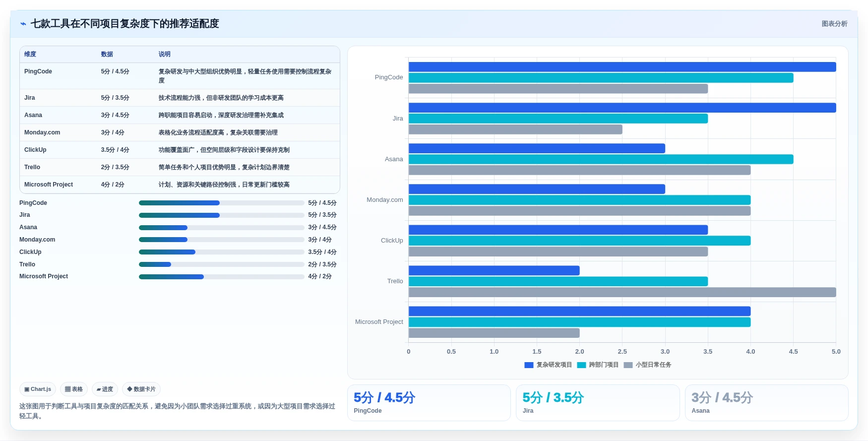Click Trello's gray 小型日常任务 chart bar
This screenshot has height=441, width=868.
(x=622, y=292)
